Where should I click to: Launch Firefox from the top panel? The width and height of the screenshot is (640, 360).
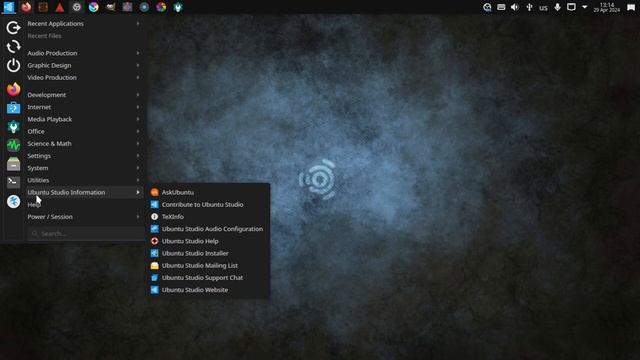pos(26,7)
